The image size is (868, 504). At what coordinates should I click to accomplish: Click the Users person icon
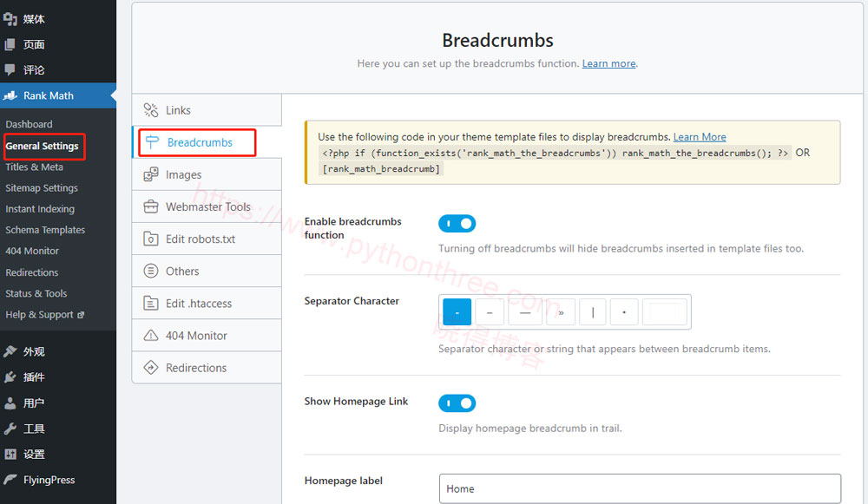click(10, 403)
